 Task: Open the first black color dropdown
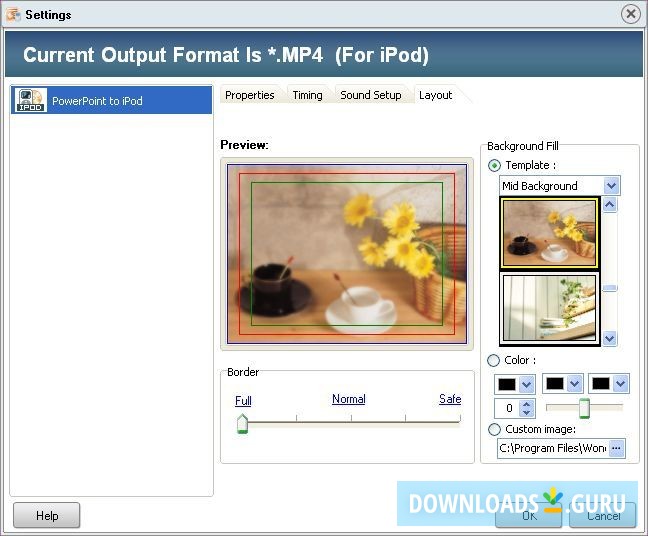[x=526, y=384]
